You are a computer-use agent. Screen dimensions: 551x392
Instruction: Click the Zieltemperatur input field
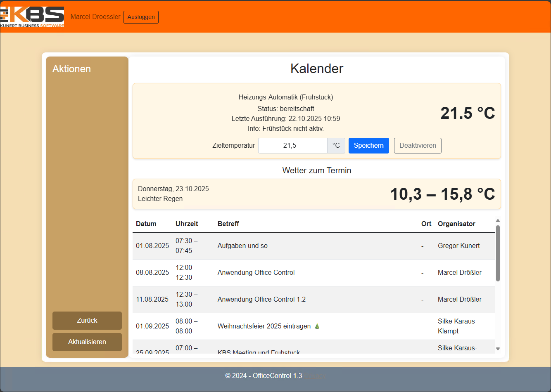point(293,146)
